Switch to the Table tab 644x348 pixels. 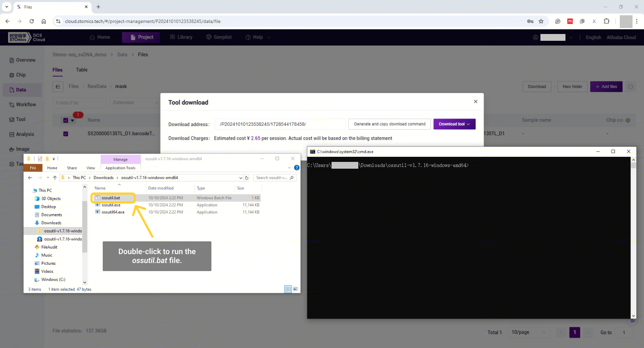82,70
